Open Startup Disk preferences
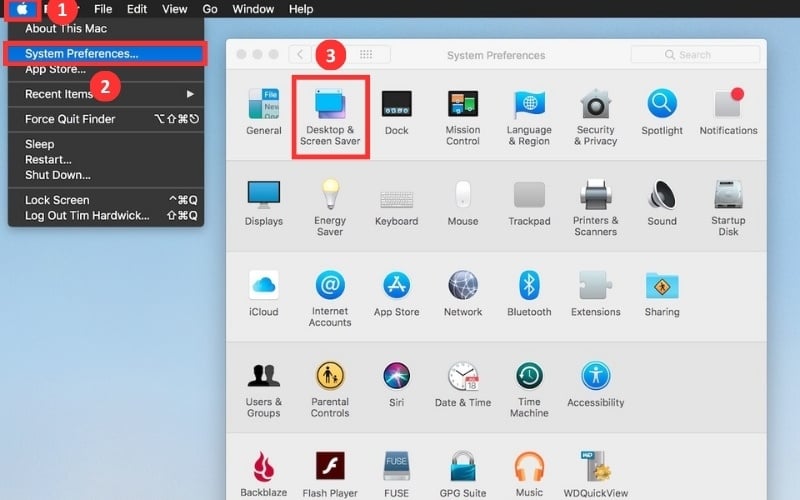This screenshot has width=800, height=500. click(728, 208)
